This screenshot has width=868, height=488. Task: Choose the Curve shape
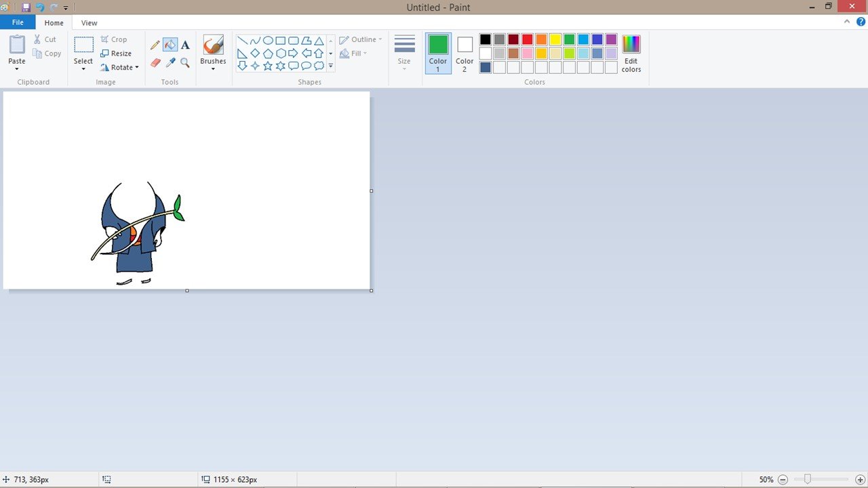point(255,41)
